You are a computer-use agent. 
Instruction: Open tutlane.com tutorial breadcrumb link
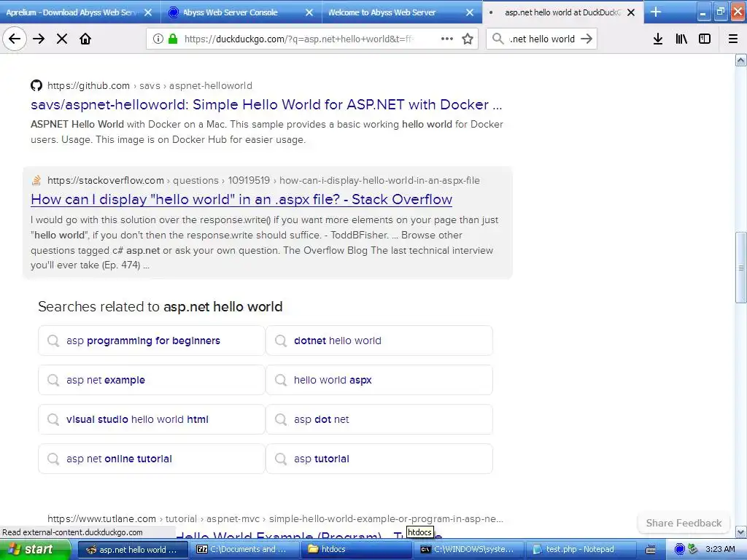click(275, 518)
